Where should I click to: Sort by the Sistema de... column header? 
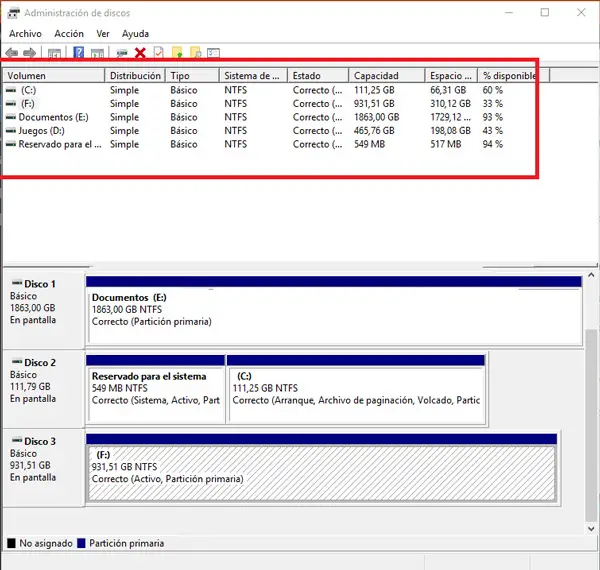pyautogui.click(x=253, y=76)
